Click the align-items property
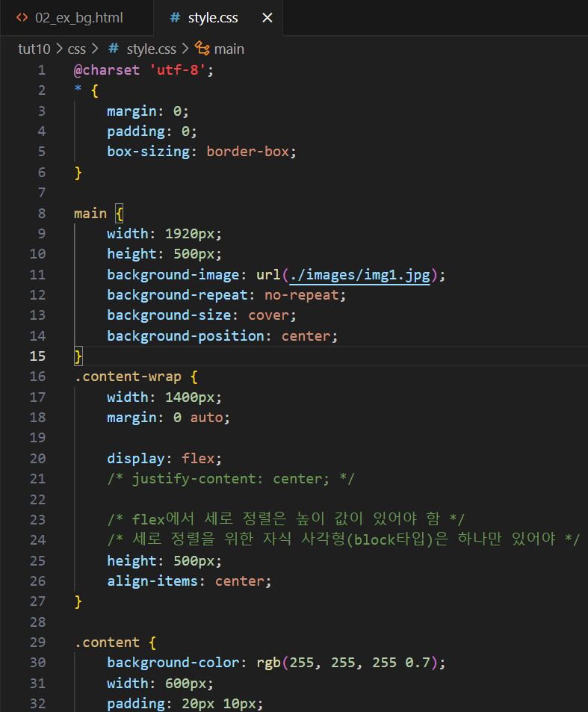588x712 pixels. (x=152, y=581)
